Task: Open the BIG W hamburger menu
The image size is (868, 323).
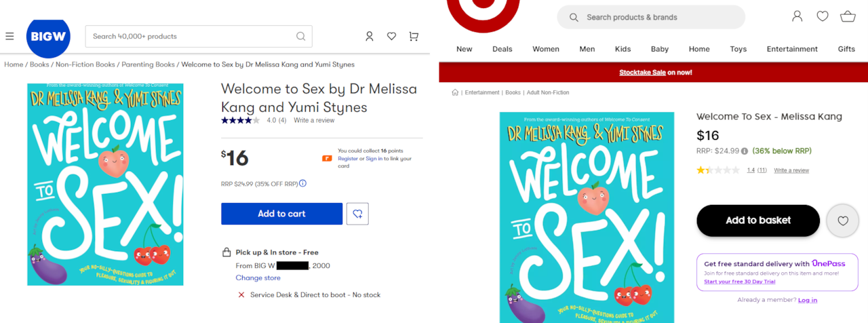Action: [9, 37]
